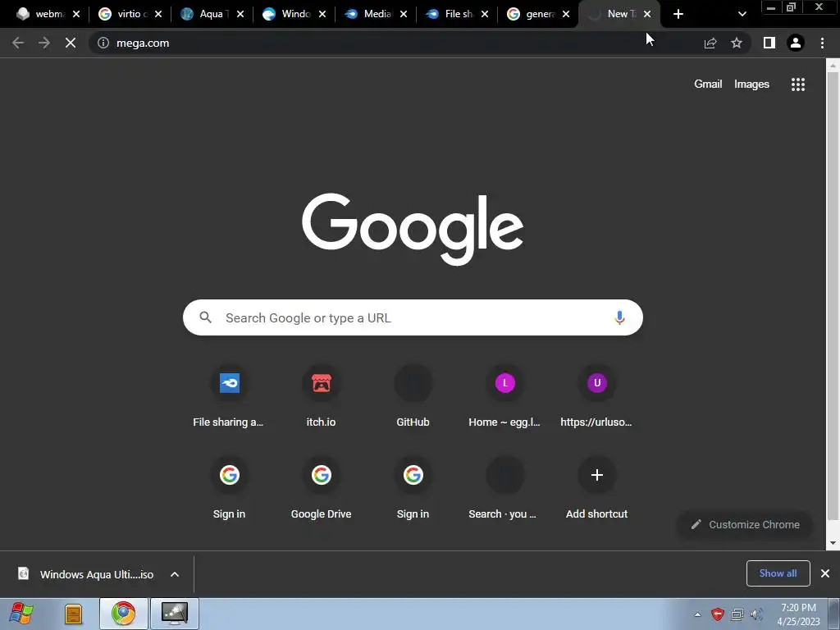Click the scrollbar down arrow
The height and width of the screenshot is (630, 840).
(832, 543)
